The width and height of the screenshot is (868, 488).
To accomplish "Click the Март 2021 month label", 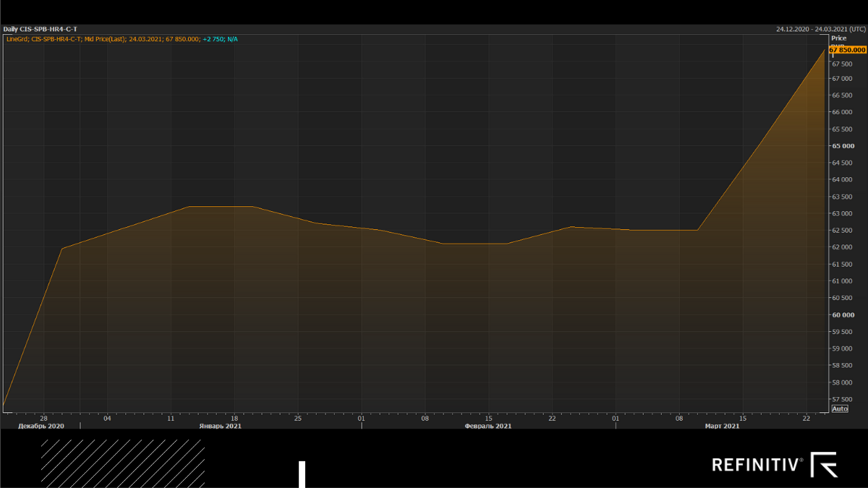I will point(722,426).
